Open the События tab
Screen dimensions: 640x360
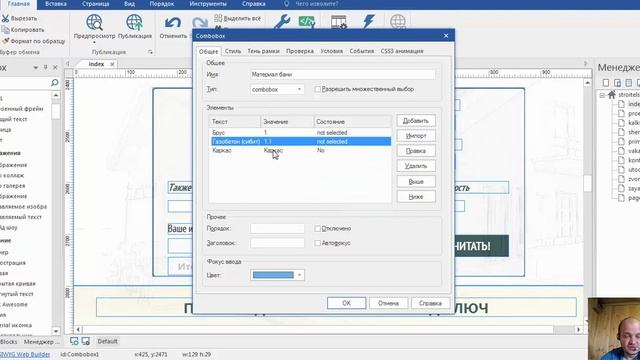pos(362,51)
